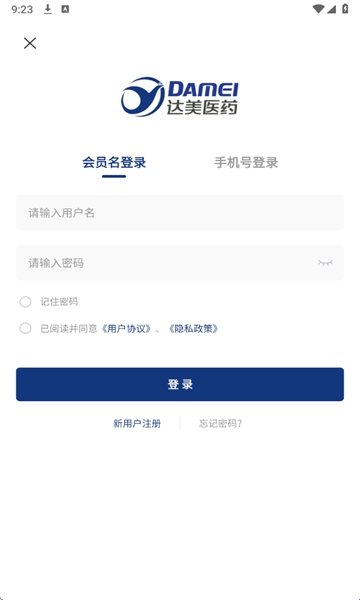Tap the Damei Pharmaceutical logo

point(180,97)
